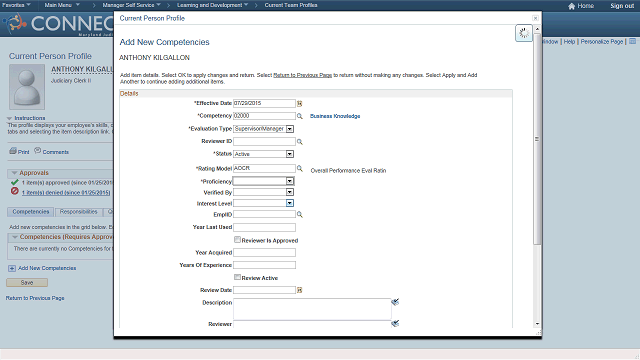The width and height of the screenshot is (640, 360).
Task: Enable the Review Active checkbox
Action: [x=237, y=277]
